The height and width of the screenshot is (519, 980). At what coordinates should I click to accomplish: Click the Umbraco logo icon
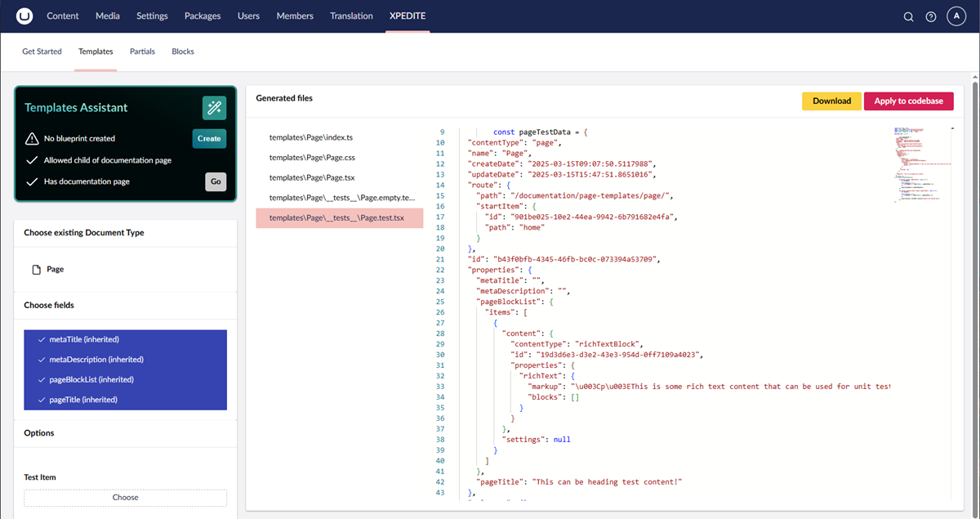click(x=24, y=16)
